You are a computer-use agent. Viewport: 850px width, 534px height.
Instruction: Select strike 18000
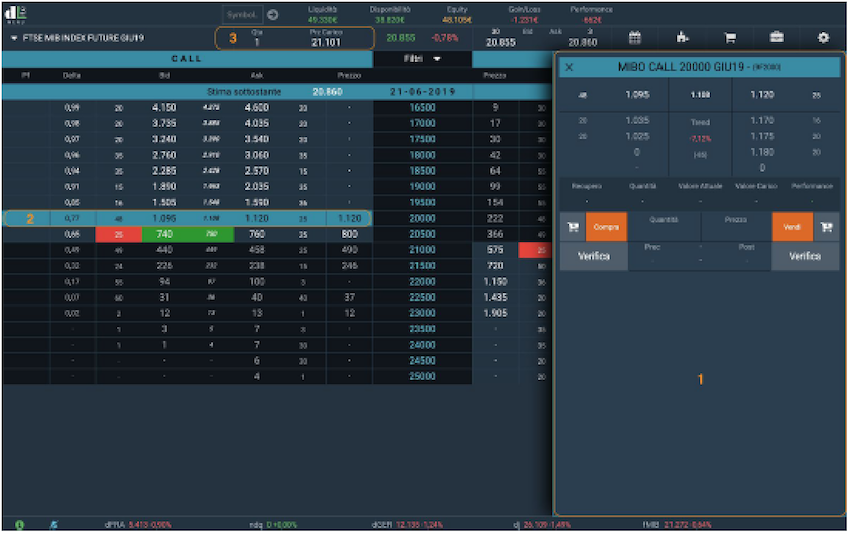[x=422, y=155]
